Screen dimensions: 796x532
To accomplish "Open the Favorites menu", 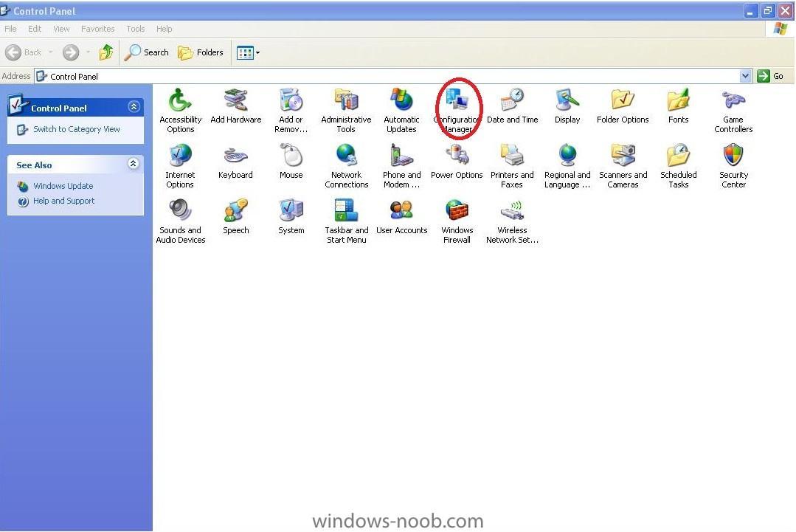I will pos(97,29).
